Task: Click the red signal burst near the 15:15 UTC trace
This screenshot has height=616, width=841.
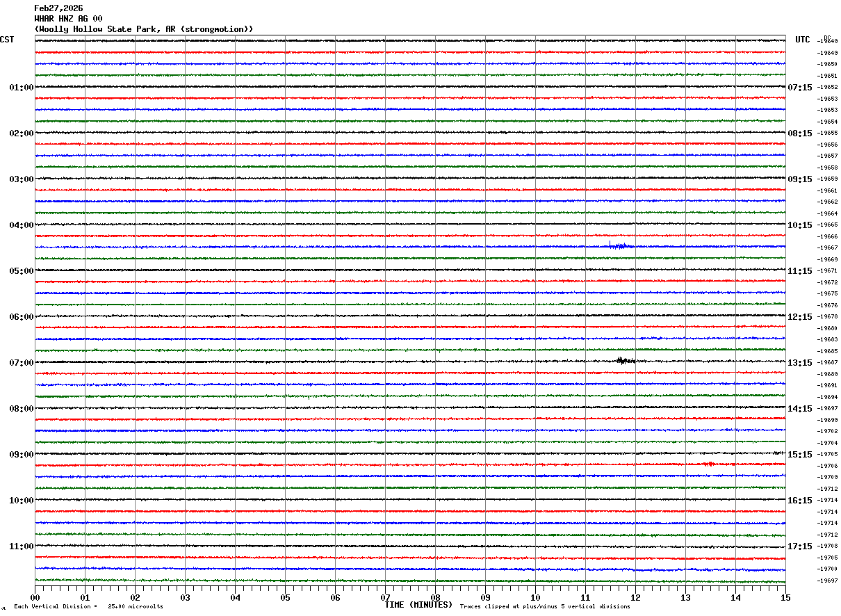Action: click(708, 464)
